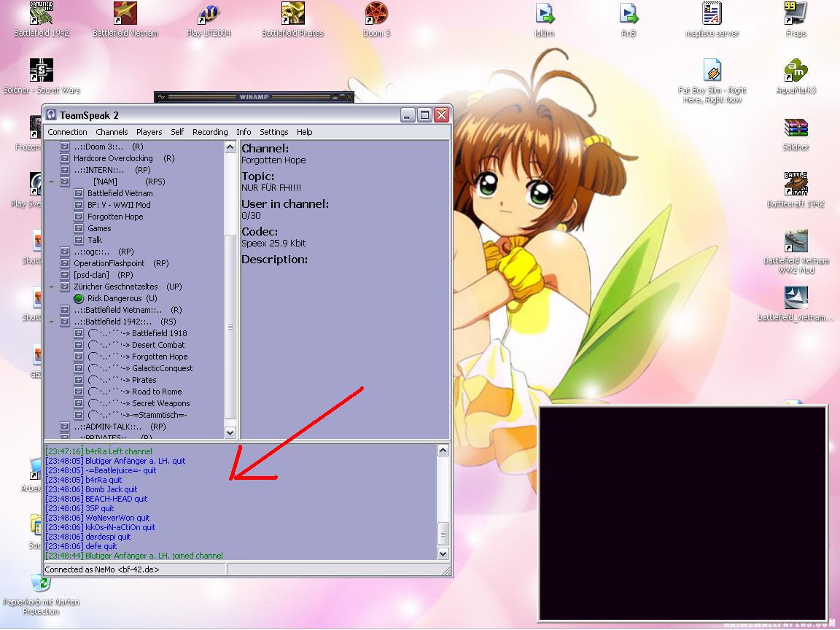Open the Help menu

[304, 132]
